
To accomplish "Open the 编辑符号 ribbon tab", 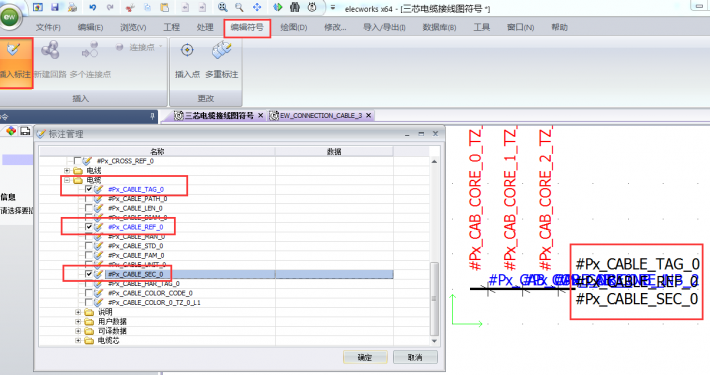I will pyautogui.click(x=247, y=28).
